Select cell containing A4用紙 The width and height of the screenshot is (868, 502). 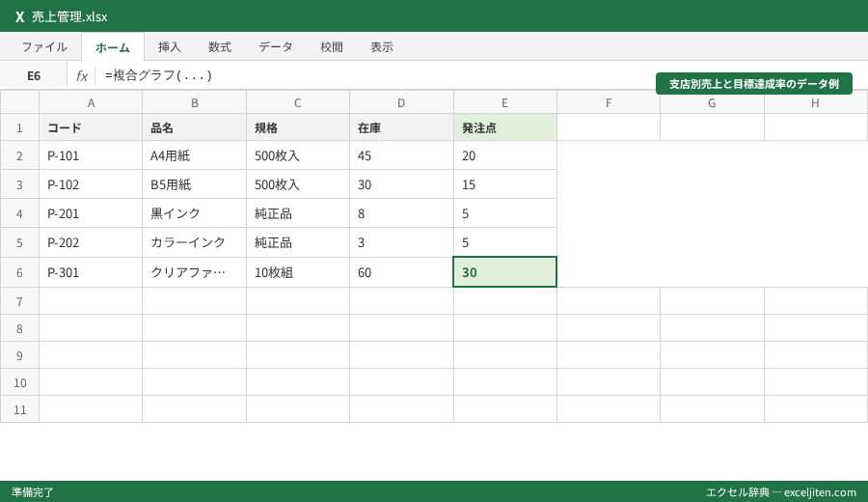[194, 155]
